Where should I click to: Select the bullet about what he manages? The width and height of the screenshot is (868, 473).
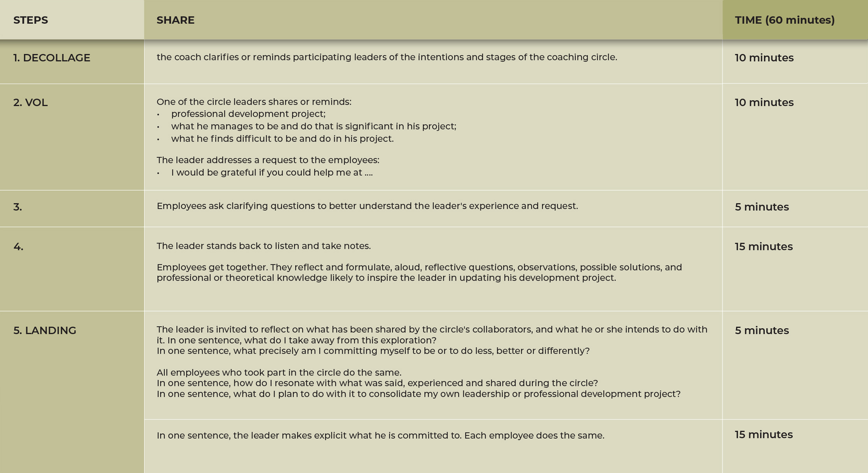tap(313, 127)
